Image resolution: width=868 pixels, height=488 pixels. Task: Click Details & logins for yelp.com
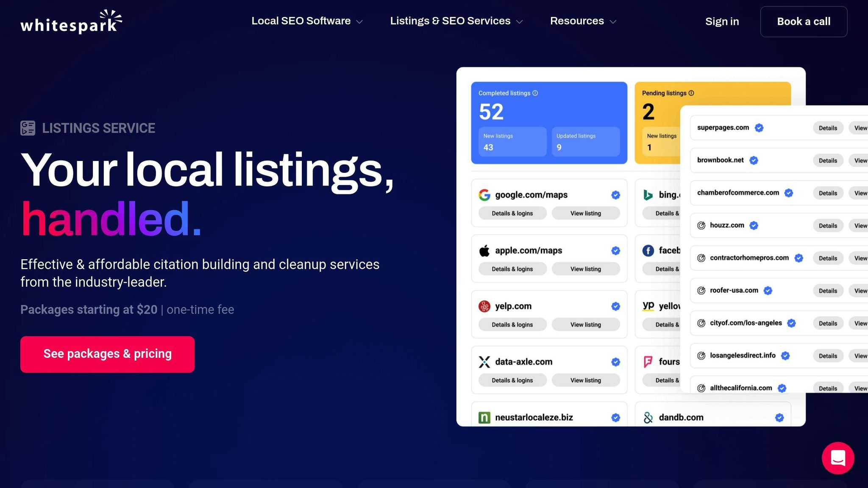512,325
